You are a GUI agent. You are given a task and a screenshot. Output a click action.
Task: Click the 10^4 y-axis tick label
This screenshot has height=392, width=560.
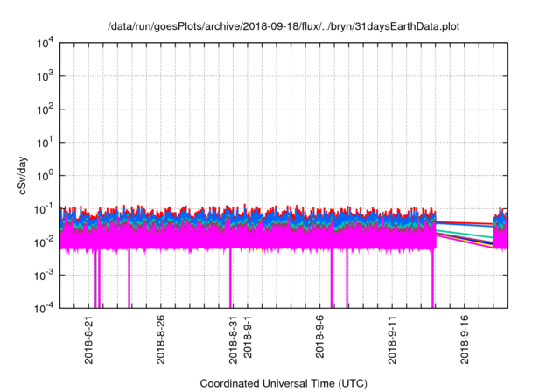45,44
